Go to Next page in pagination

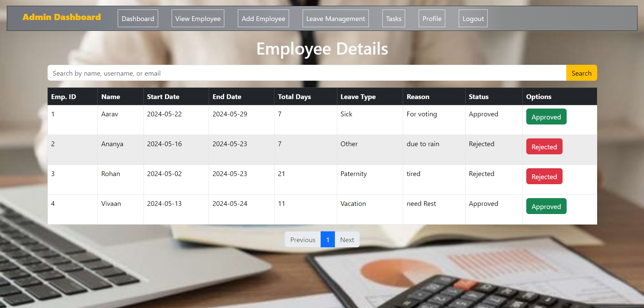coord(347,239)
